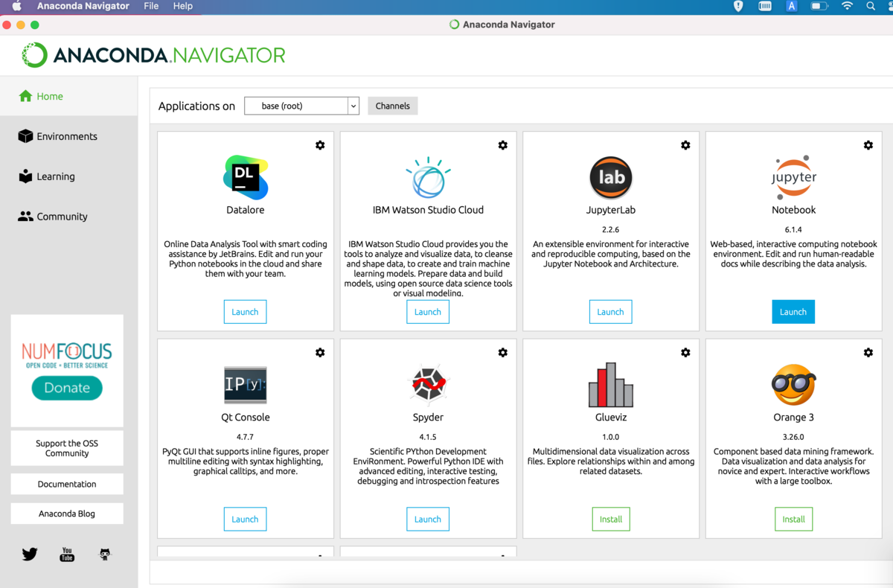Screen dimensions: 893x588
Task: Click the Jupyter Notebook logo icon
Action: tap(793, 177)
